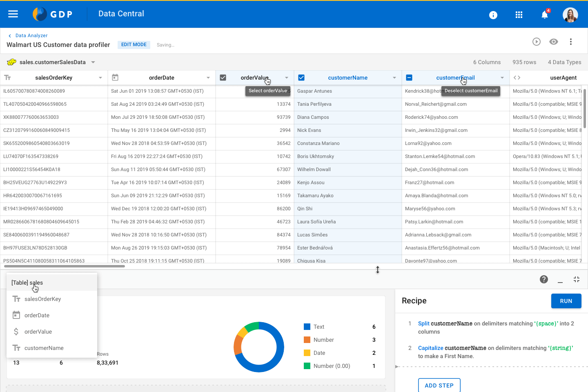Image resolution: width=588 pixels, height=392 pixels.
Task: Open the apps grid launcher
Action: (x=519, y=14)
